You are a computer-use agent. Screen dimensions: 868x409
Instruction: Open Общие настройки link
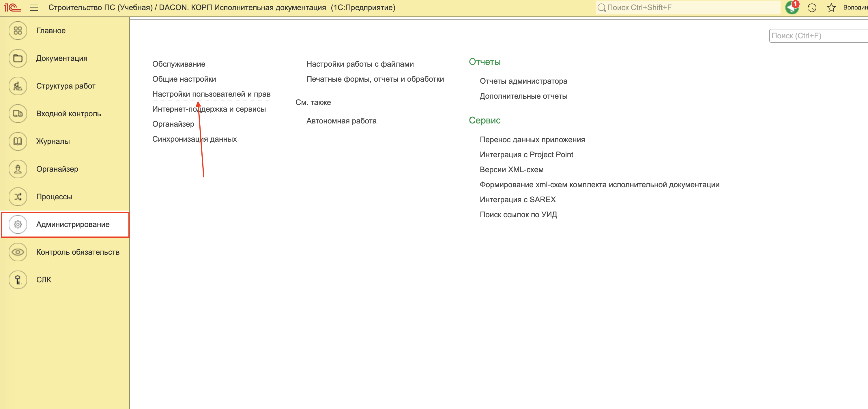pos(184,79)
